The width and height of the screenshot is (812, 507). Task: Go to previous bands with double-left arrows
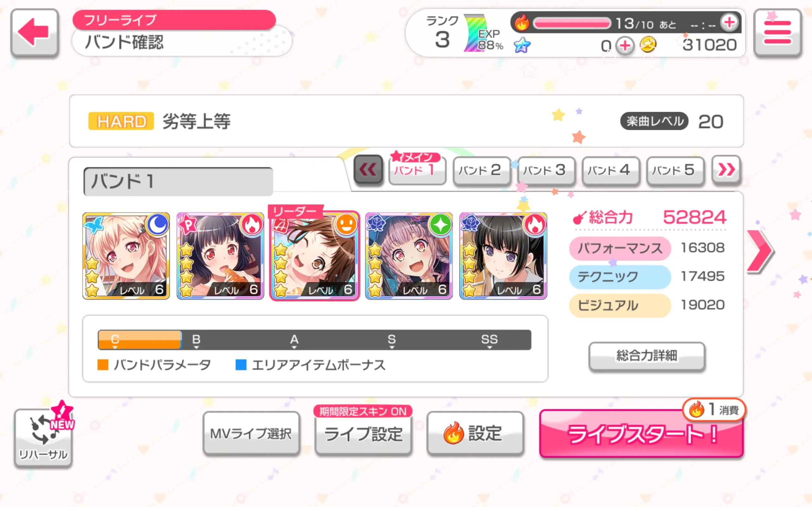368,170
